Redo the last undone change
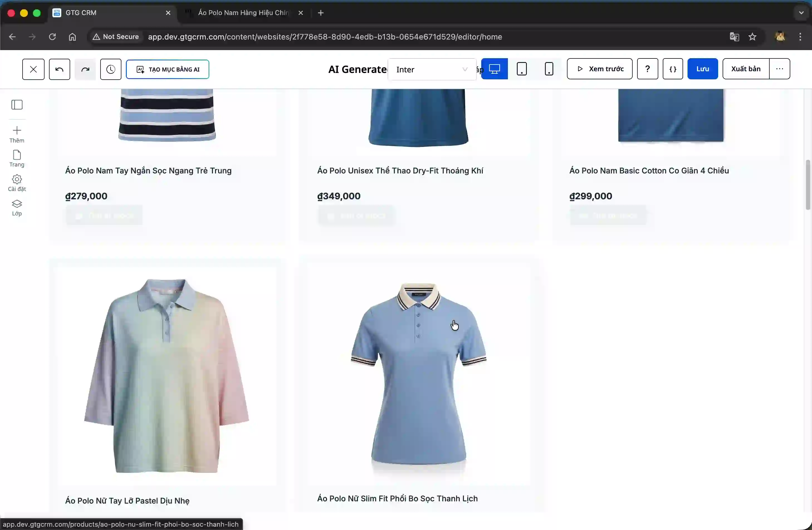Viewport: 812px width, 530px height. 85,69
